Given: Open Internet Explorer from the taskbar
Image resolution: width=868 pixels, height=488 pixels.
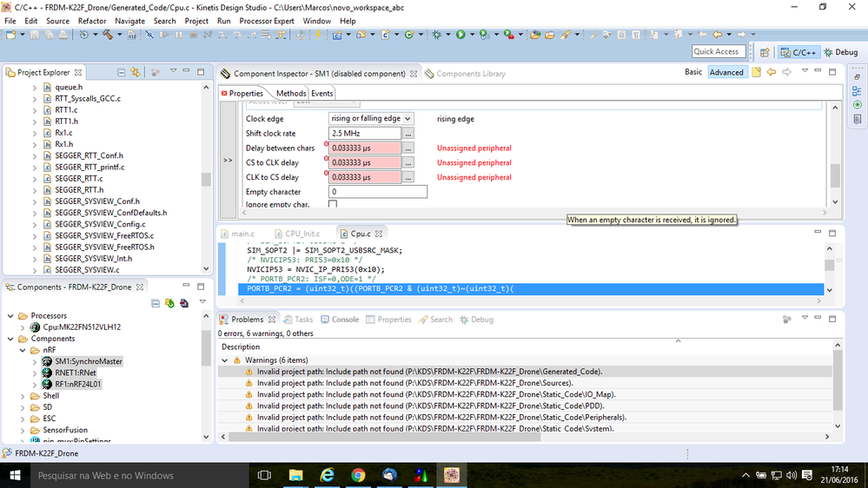Looking at the screenshot, I should (328, 475).
